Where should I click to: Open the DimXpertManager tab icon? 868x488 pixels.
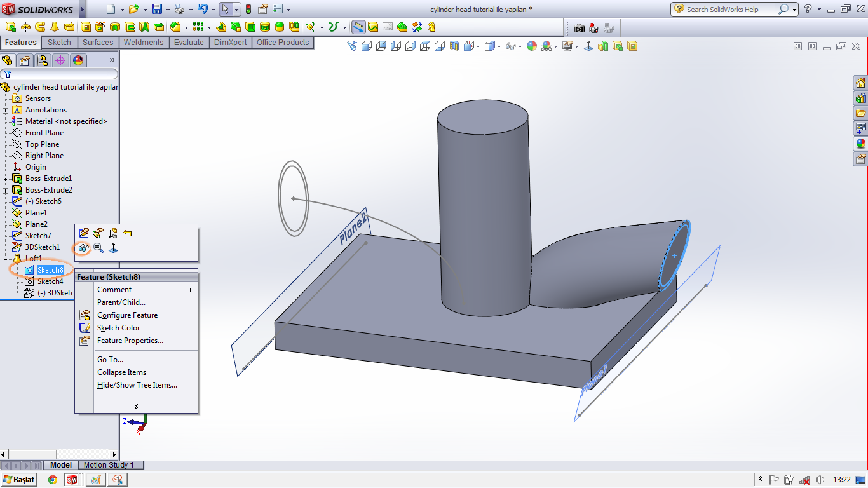[60, 60]
